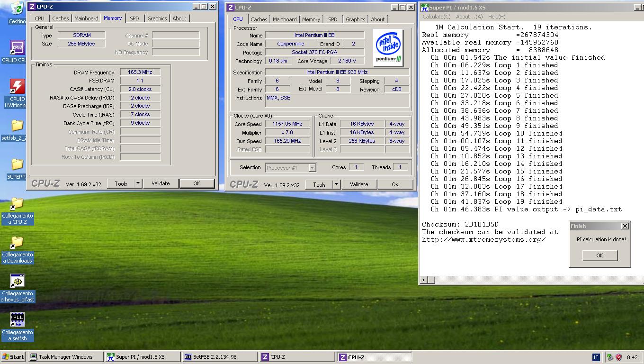Viewport: 644px width, 364px height.
Task: Open the SUPERPI folder on desktop
Action: point(17,164)
